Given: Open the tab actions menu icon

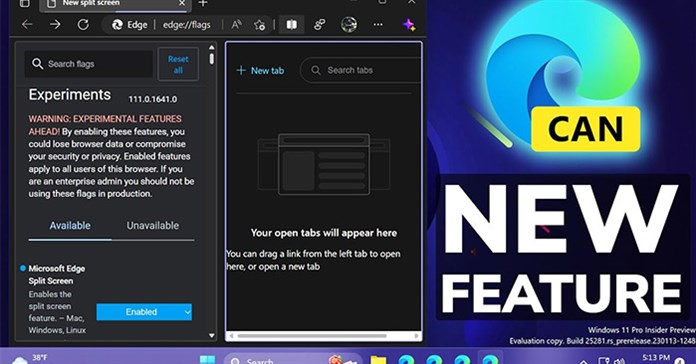Looking at the screenshot, I should (25, 4).
